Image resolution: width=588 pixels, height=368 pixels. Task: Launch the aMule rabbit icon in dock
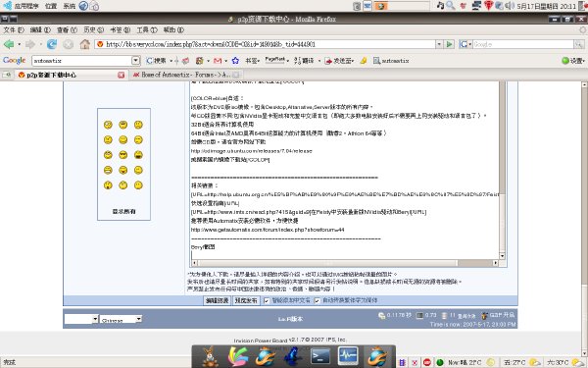[211, 357]
